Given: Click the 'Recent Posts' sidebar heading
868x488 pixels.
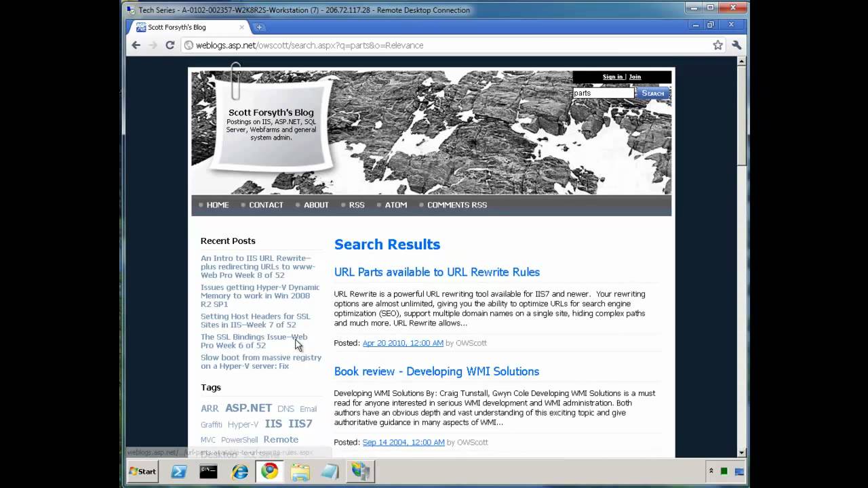Looking at the screenshot, I should click(x=228, y=241).
